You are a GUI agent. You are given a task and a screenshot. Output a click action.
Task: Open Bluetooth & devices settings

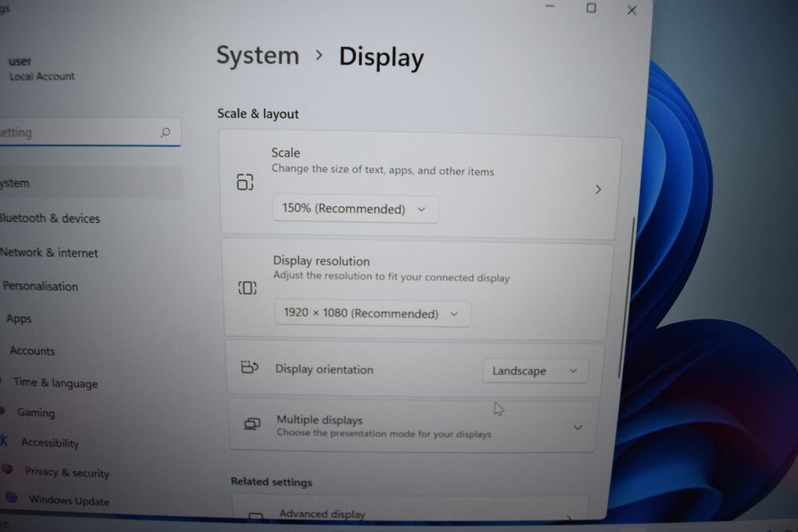pyautogui.click(x=49, y=219)
